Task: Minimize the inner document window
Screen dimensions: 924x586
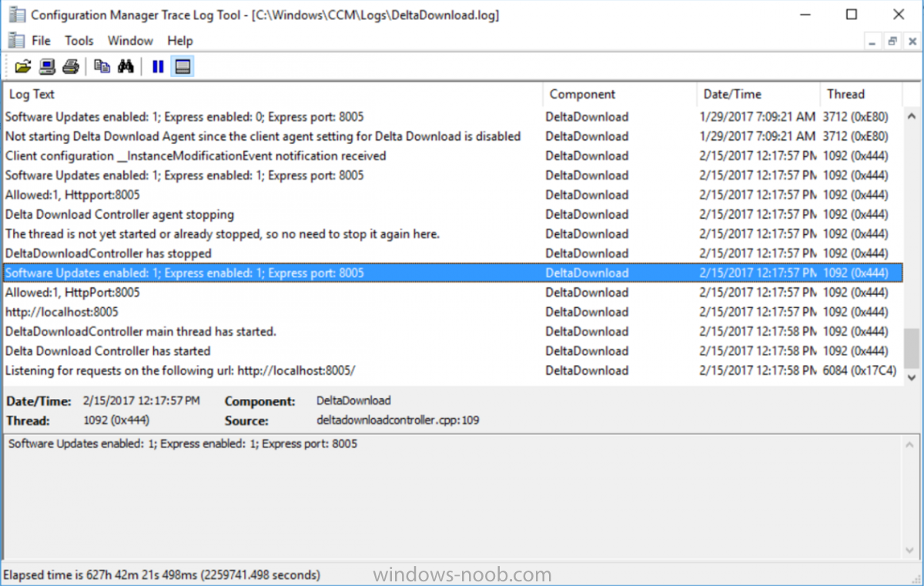Action: (873, 42)
